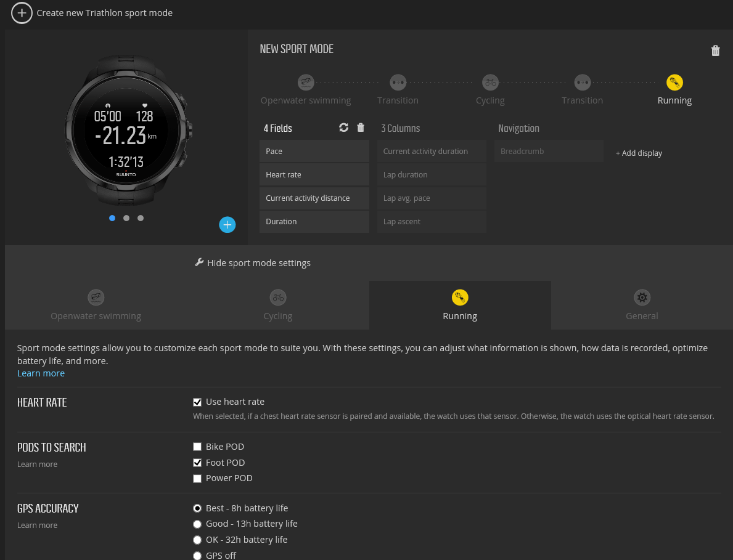Add a new display with the blue plus button
733x560 pixels.
(x=227, y=224)
